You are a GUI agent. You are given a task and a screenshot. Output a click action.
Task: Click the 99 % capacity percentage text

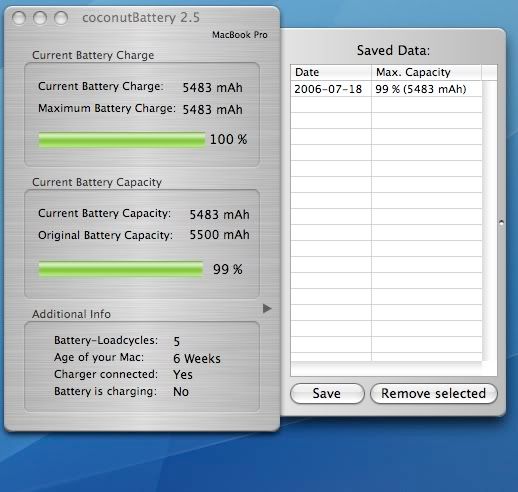[228, 269]
